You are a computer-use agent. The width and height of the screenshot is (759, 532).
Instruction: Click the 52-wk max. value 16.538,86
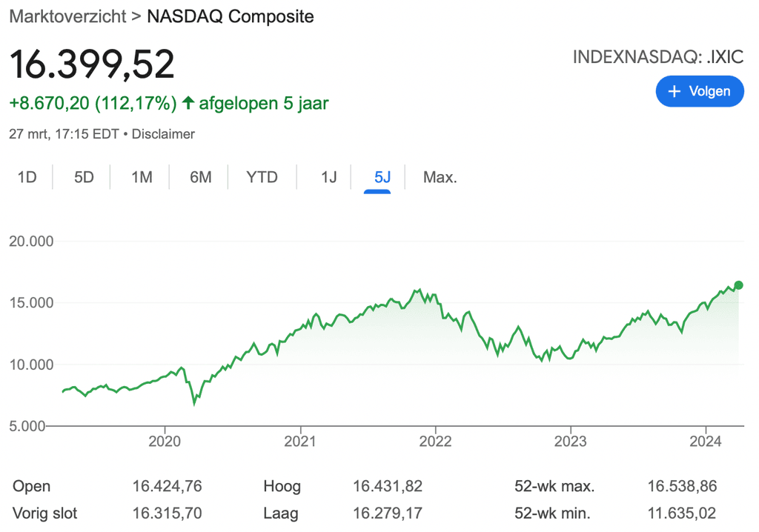tap(682, 486)
